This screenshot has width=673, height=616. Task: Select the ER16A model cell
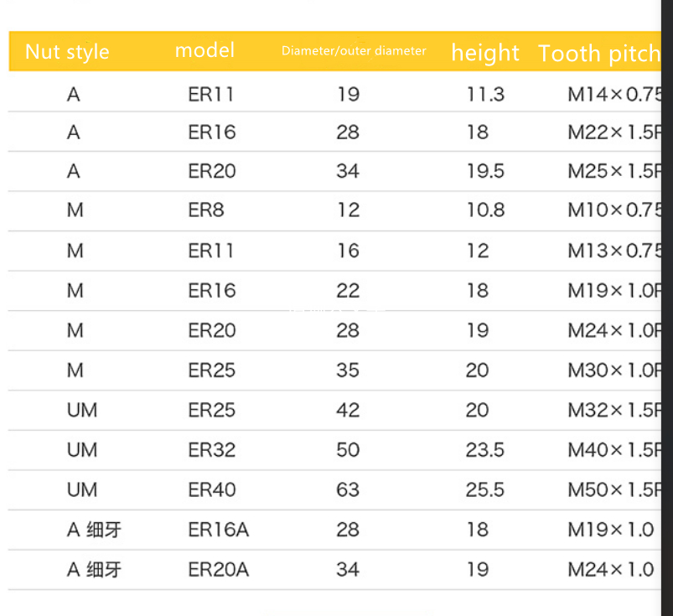click(218, 530)
